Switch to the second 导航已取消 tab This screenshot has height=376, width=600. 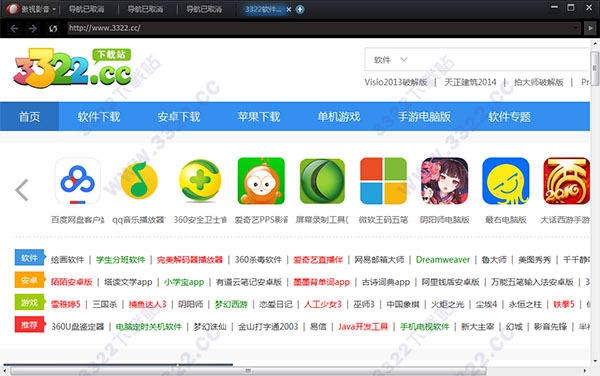click(x=145, y=10)
